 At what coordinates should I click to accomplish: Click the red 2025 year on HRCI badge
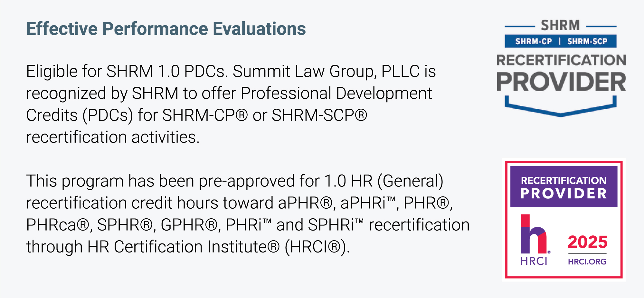point(587,242)
